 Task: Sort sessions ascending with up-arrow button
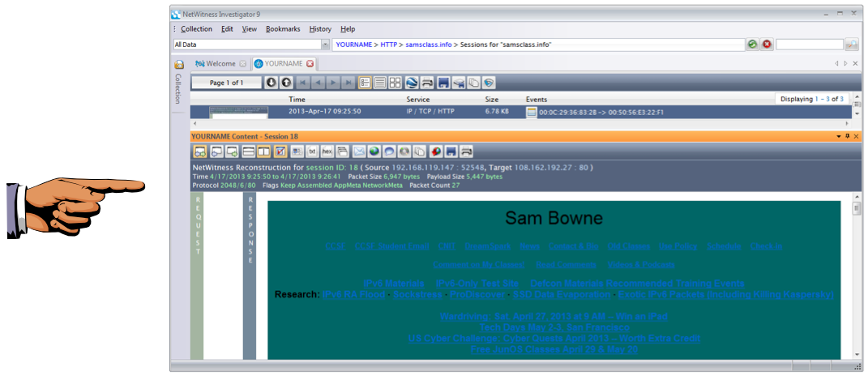tap(286, 83)
